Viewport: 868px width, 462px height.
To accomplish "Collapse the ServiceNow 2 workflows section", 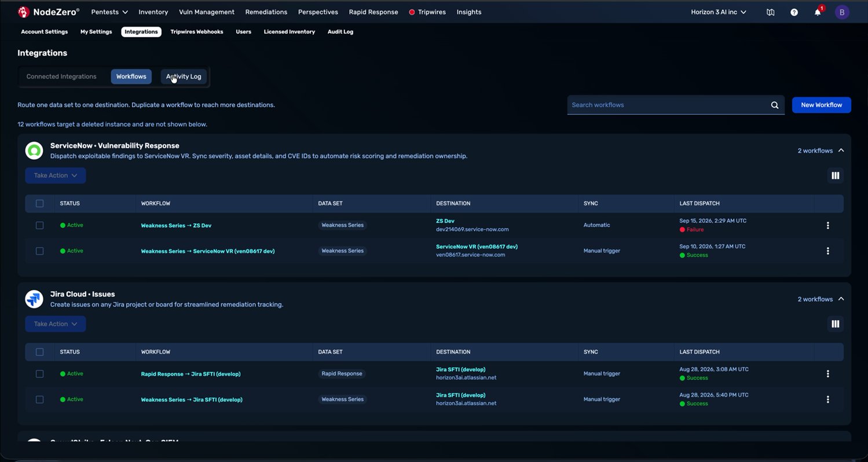I will [821, 151].
